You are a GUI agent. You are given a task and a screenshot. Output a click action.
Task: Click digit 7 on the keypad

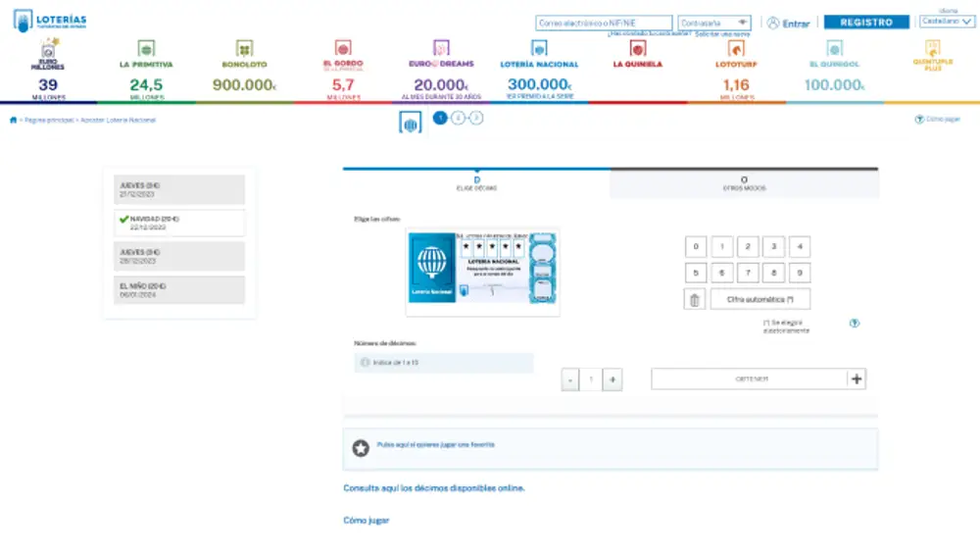pos(748,273)
